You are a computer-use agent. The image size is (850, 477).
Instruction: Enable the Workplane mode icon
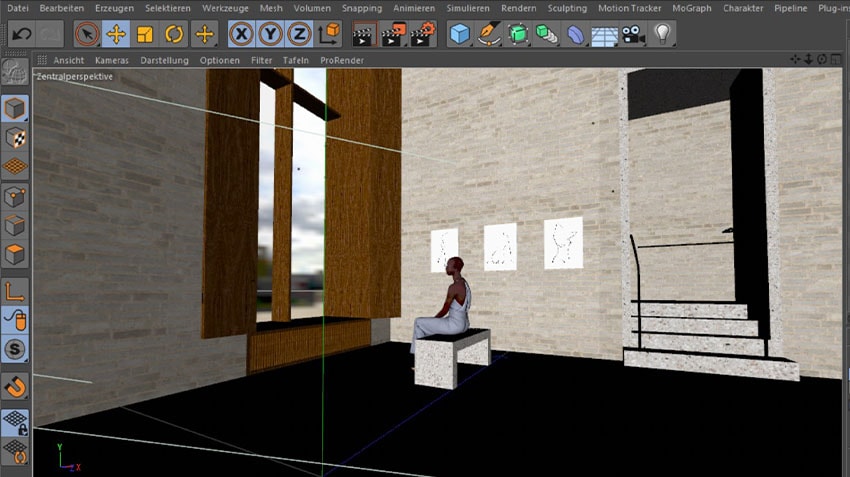pyautogui.click(x=15, y=167)
